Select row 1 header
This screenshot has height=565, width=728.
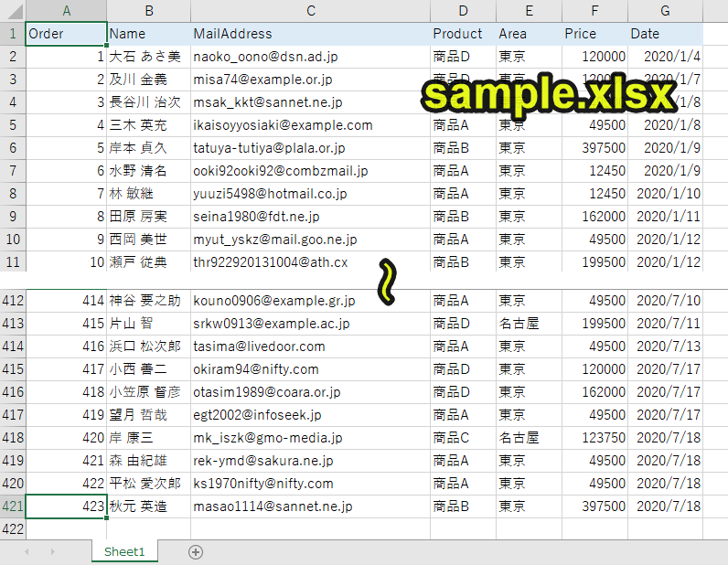(x=13, y=34)
